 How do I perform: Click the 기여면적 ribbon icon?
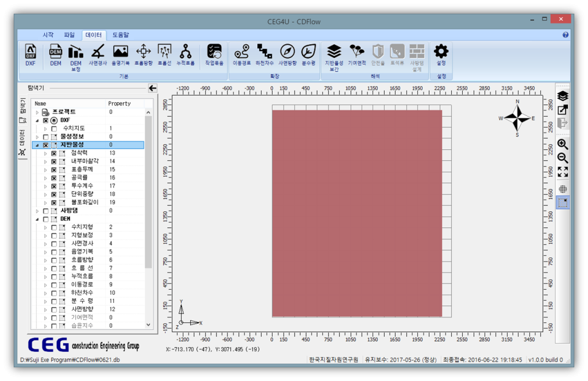coord(357,55)
